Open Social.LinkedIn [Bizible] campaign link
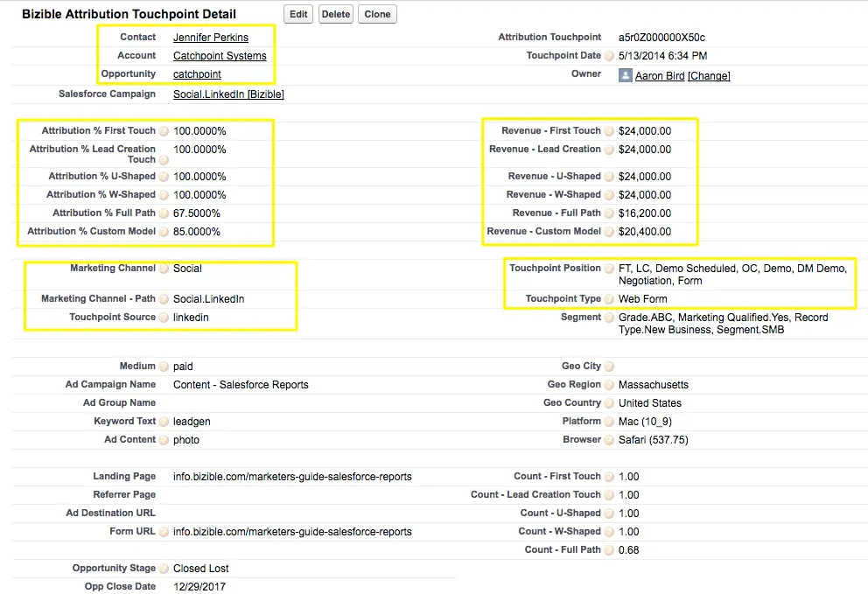Viewport: 868px width, 594px height. coord(228,94)
